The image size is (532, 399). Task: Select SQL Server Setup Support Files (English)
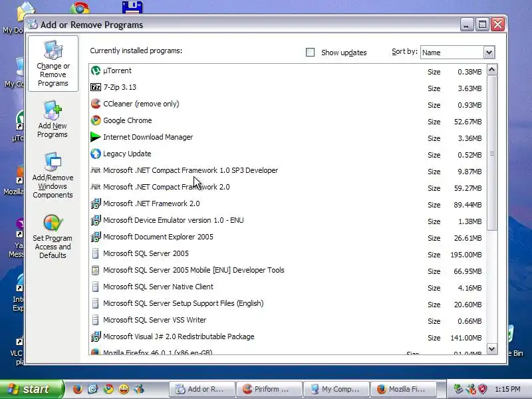pos(184,303)
